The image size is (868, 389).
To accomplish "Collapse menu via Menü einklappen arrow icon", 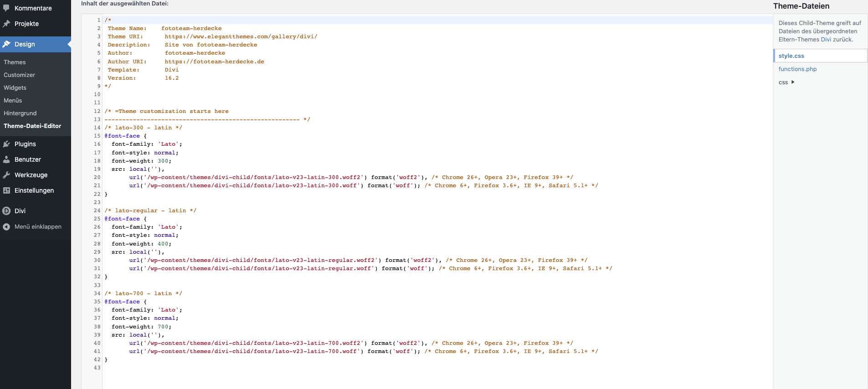I will (6, 226).
